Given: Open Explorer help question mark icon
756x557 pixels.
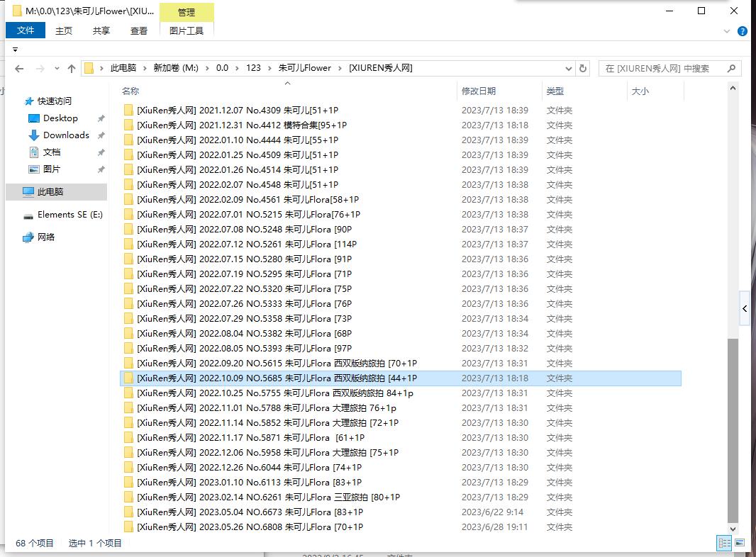Looking at the screenshot, I should 743,31.
